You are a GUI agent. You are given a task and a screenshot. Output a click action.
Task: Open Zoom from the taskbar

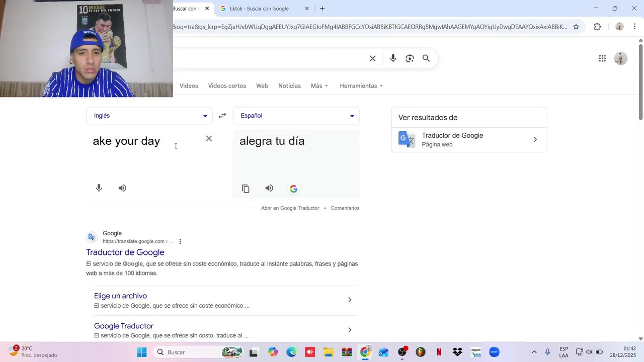pyautogui.click(x=495, y=352)
